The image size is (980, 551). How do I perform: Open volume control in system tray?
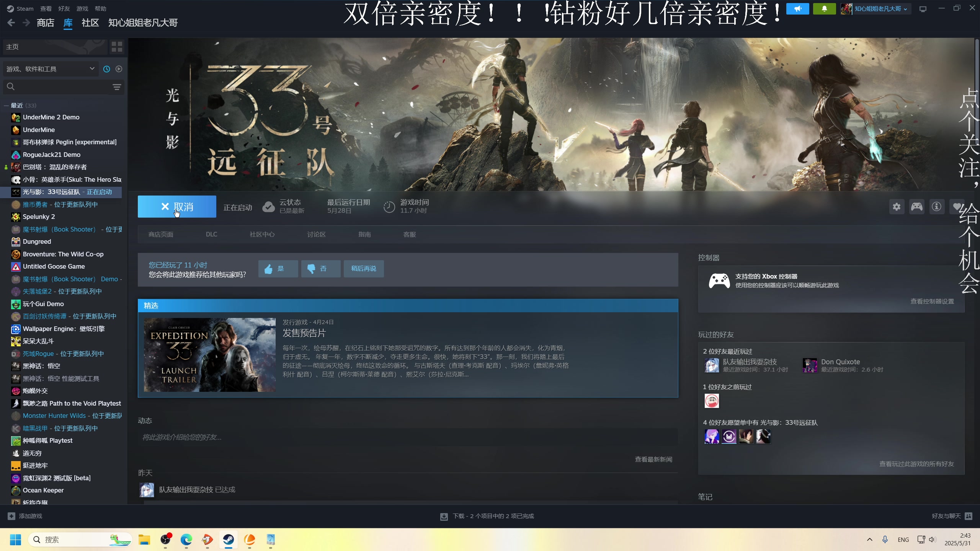pyautogui.click(x=932, y=540)
